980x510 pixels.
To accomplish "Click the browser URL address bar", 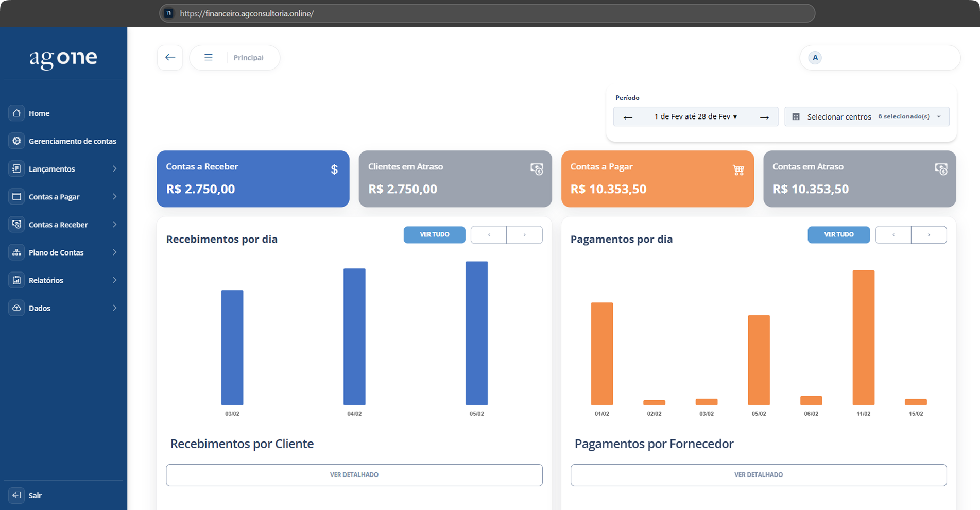I will 487,13.
